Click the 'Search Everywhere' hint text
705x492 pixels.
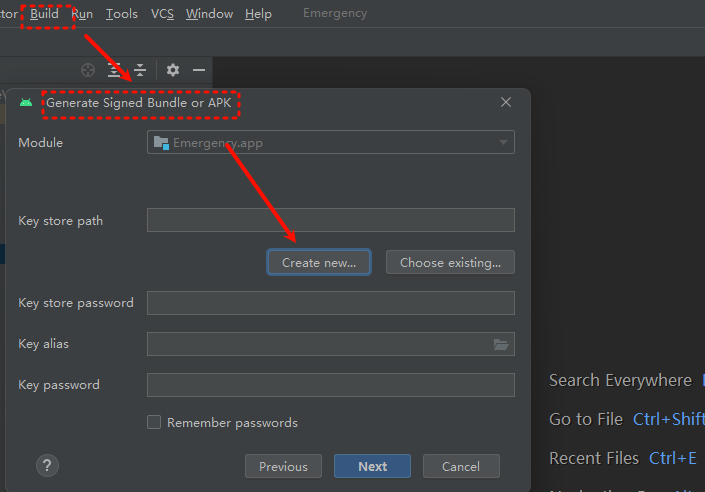pos(620,380)
